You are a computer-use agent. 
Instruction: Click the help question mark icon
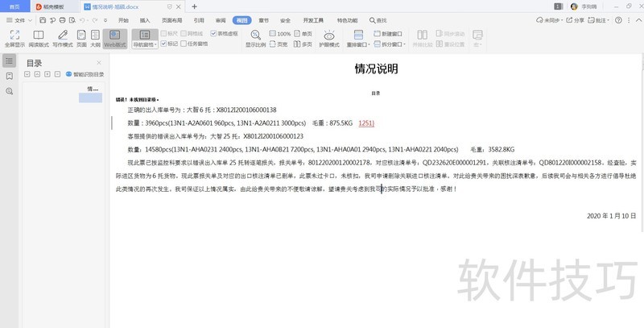618,19
